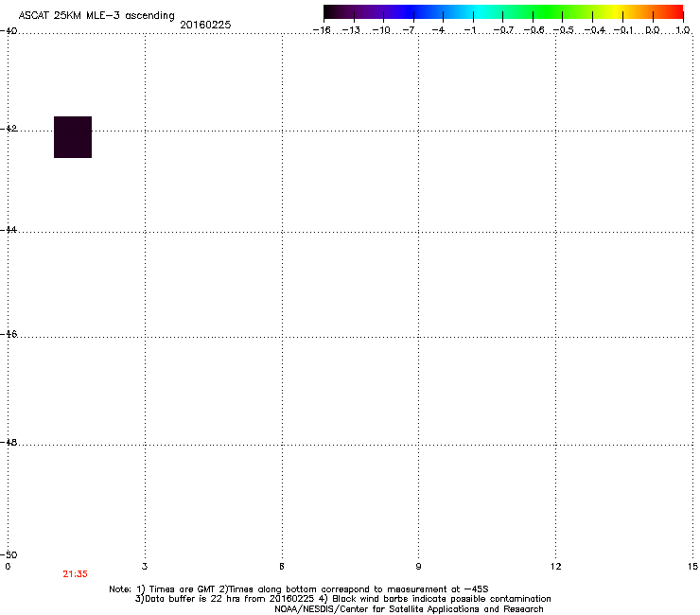Click latitude axis label -44
Image resolution: width=700 pixels, height=615 pixels.
(9, 230)
